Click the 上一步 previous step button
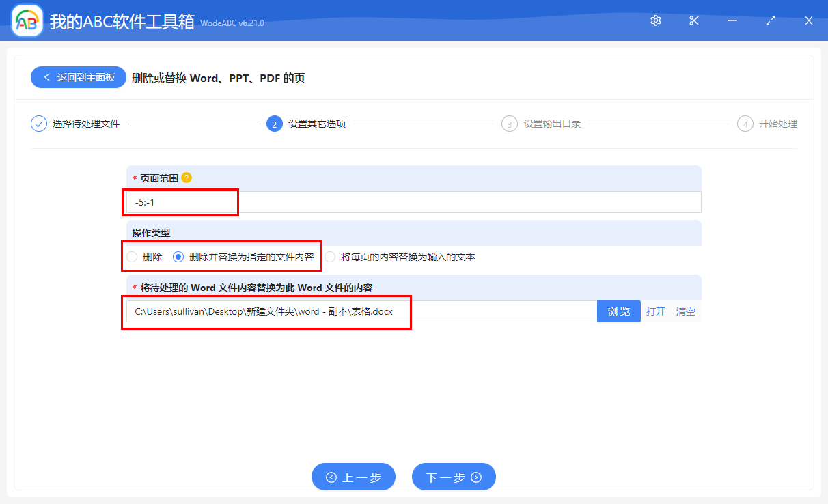Image resolution: width=828 pixels, height=504 pixels. 353,477
